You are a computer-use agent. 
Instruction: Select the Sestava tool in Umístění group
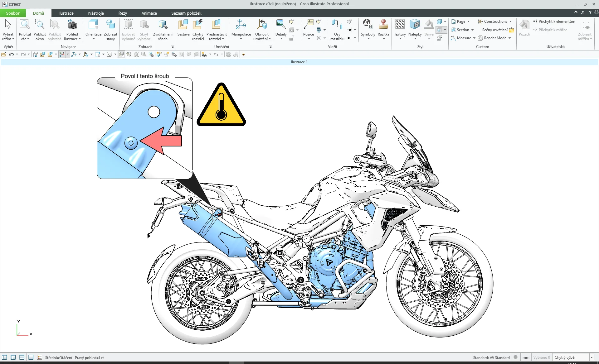tap(183, 30)
